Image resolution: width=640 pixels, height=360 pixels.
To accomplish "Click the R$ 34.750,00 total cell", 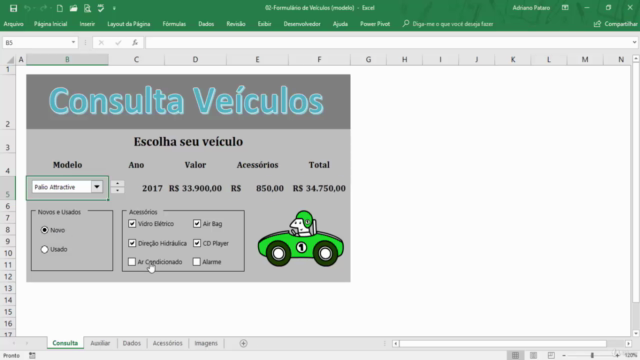I will click(319, 188).
